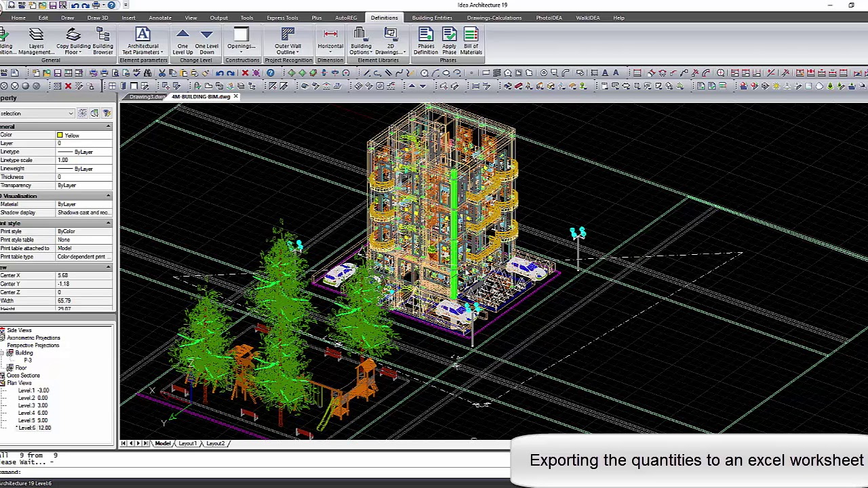
Task: Click the Help question mark icon
Action: click(271, 73)
